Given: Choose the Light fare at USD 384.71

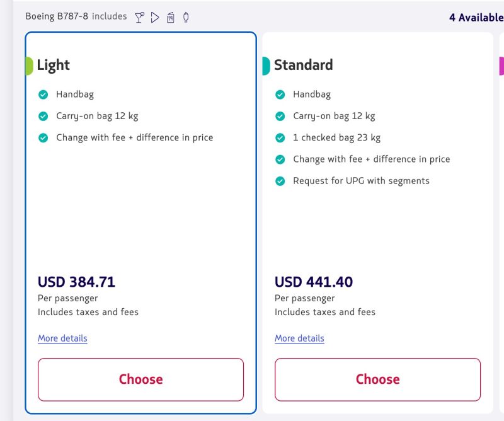Looking at the screenshot, I should click(140, 379).
